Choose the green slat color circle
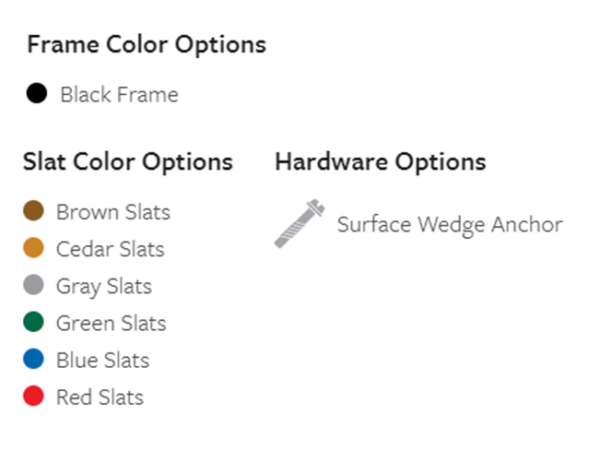This screenshot has width=600, height=474. click(x=34, y=322)
